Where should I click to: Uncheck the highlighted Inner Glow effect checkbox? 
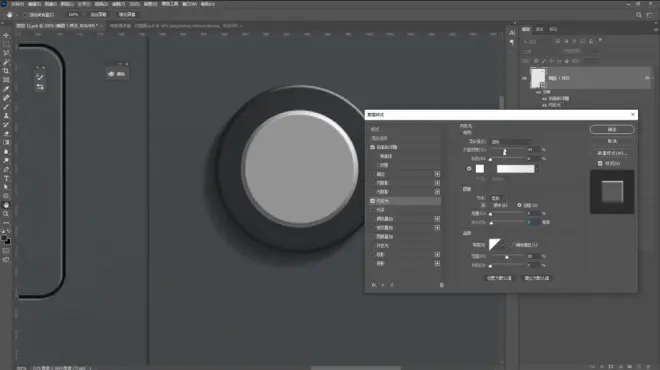(373, 201)
